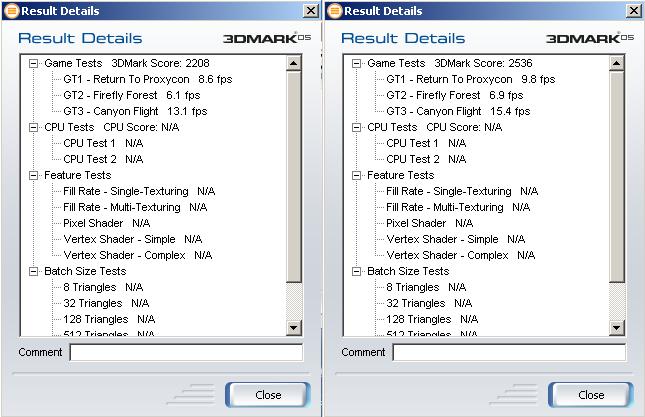645x417 pixels.
Task: Click scroll down arrow in right window
Action: tap(617, 328)
